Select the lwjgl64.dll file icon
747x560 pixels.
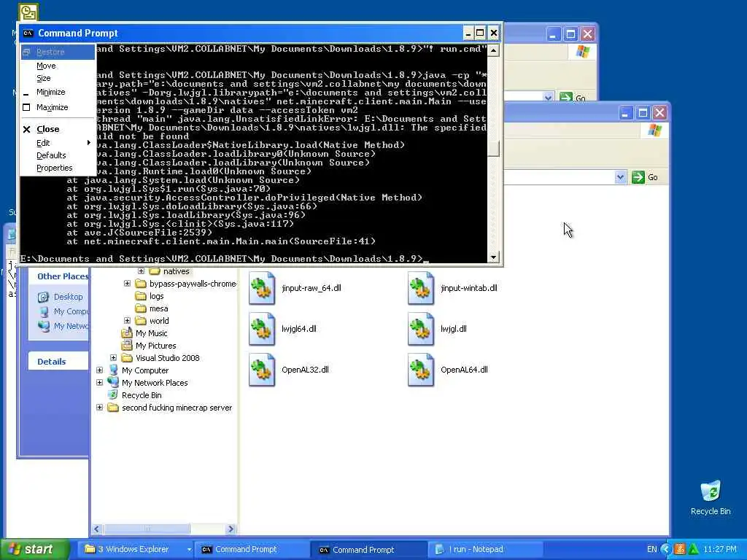262,329
